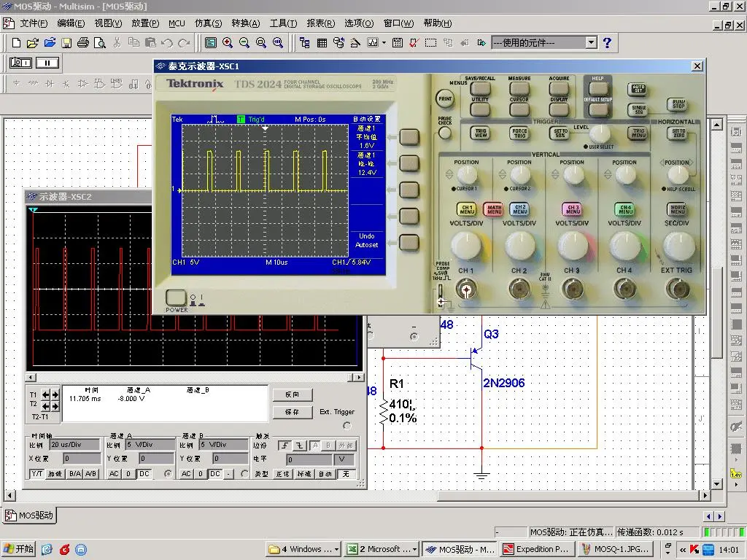Open the Postprocessor icon

[398, 43]
